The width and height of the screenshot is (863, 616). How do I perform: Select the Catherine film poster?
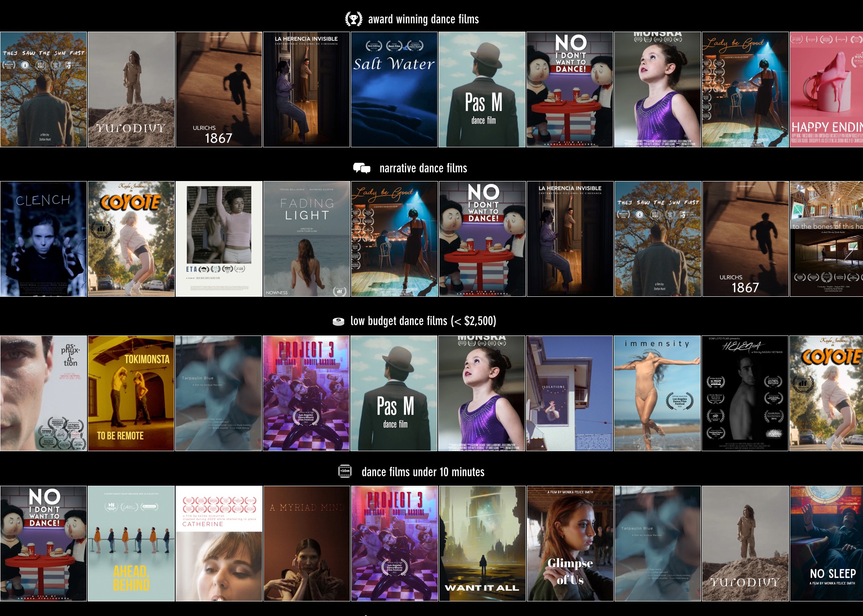pos(219,543)
